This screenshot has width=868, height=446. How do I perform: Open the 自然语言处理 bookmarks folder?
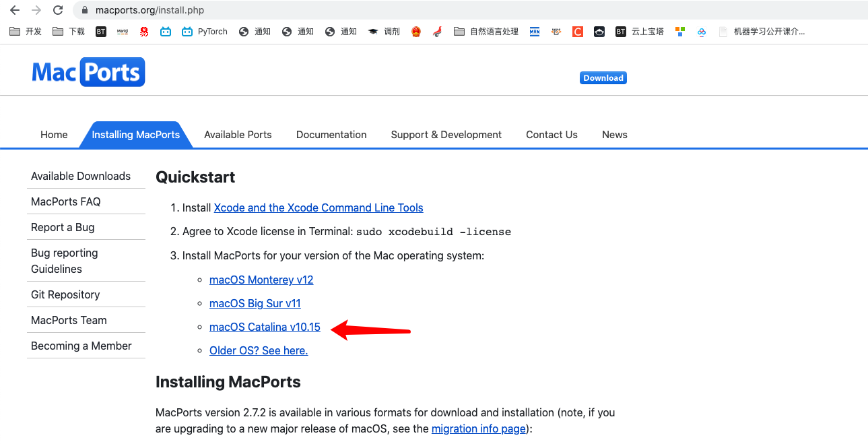tap(486, 32)
